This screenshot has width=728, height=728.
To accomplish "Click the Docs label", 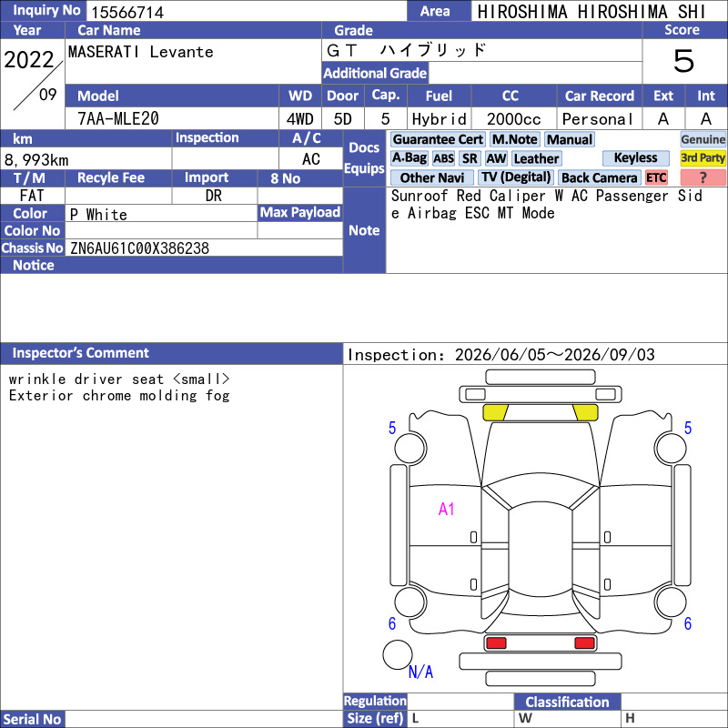I will pyautogui.click(x=364, y=147).
